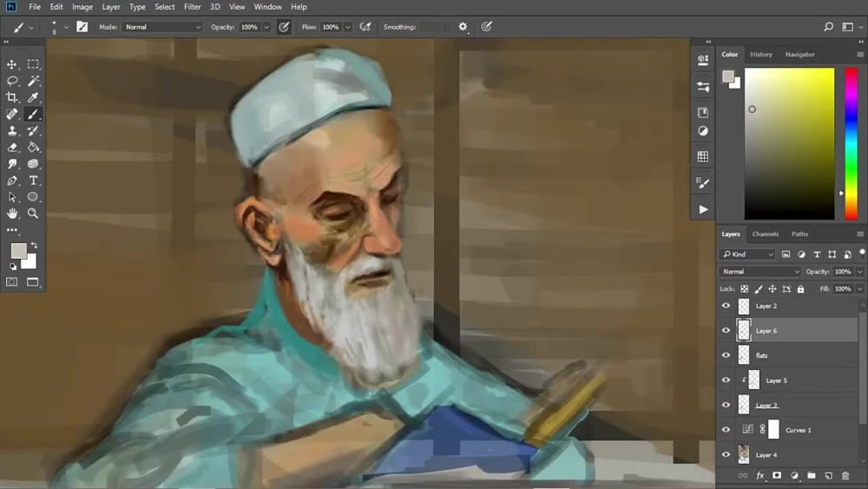868x489 pixels.
Task: Select the Eyedropper tool
Action: [33, 97]
